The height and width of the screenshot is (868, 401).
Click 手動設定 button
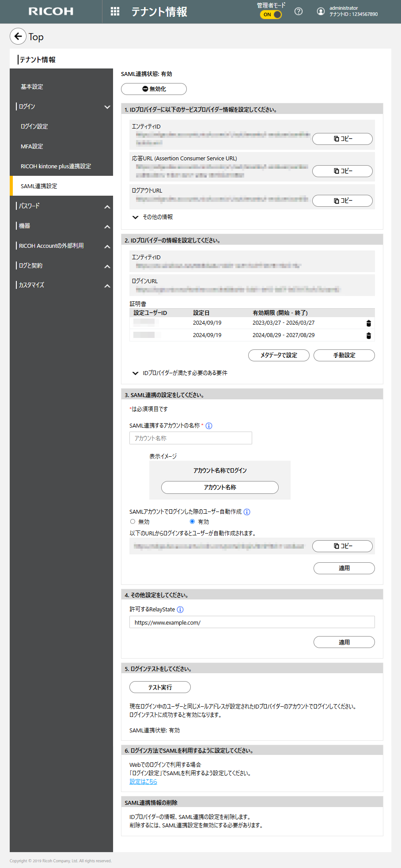[344, 355]
